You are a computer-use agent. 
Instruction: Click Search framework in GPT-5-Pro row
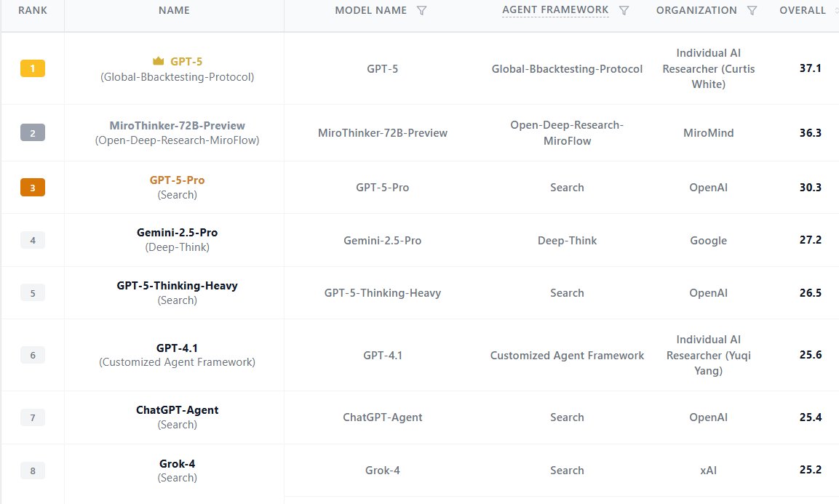click(x=567, y=188)
